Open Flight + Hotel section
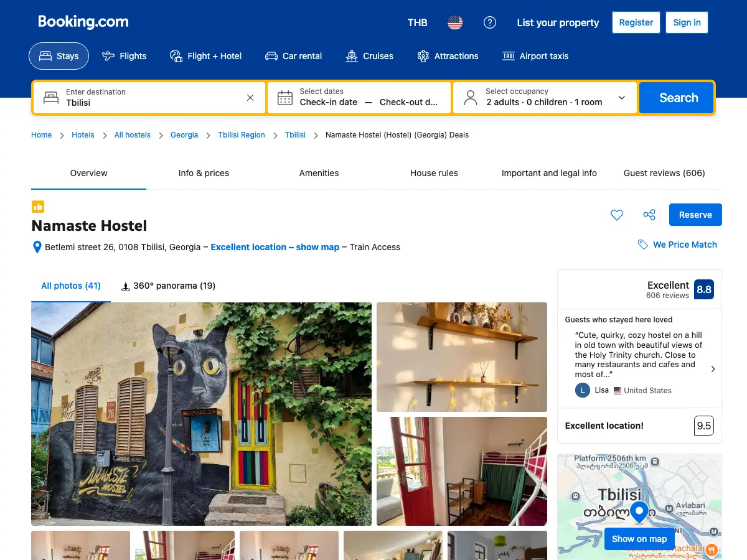This screenshot has width=747, height=560. [205, 56]
